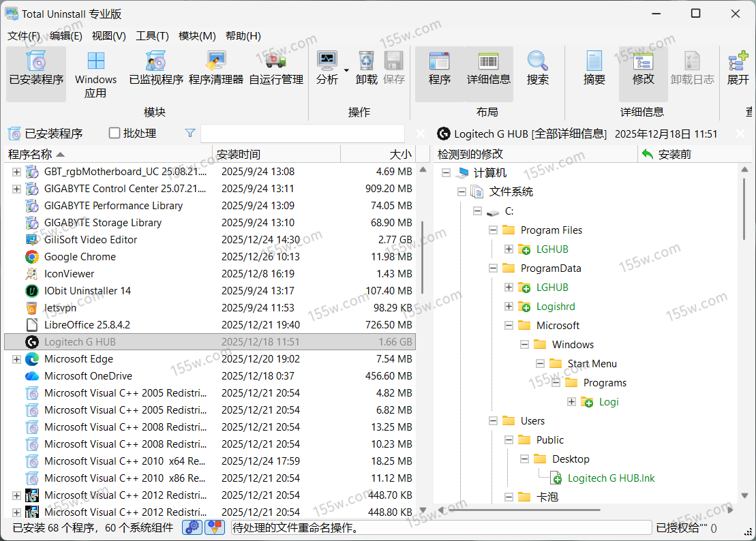Toggle the 程序 layout panel button
Viewport: 756px width, 541px height.
click(x=439, y=69)
